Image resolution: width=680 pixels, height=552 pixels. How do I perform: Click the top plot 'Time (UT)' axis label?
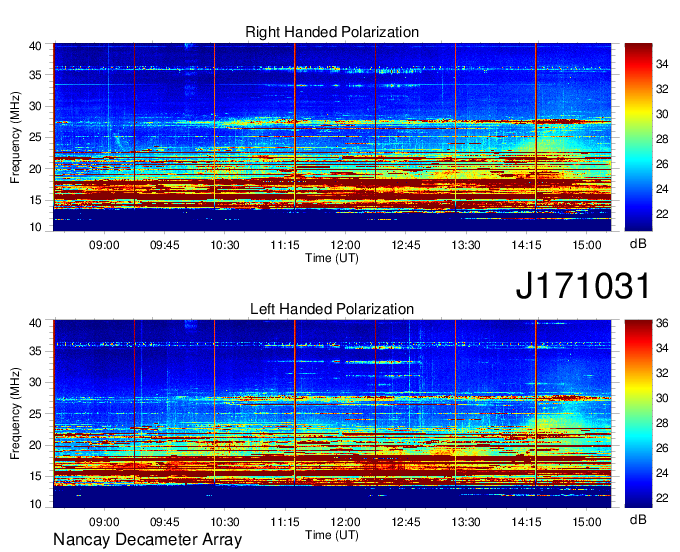(x=332, y=258)
